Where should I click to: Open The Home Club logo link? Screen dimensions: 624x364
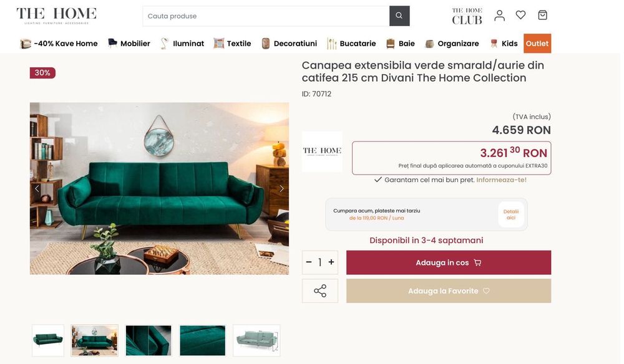click(467, 16)
